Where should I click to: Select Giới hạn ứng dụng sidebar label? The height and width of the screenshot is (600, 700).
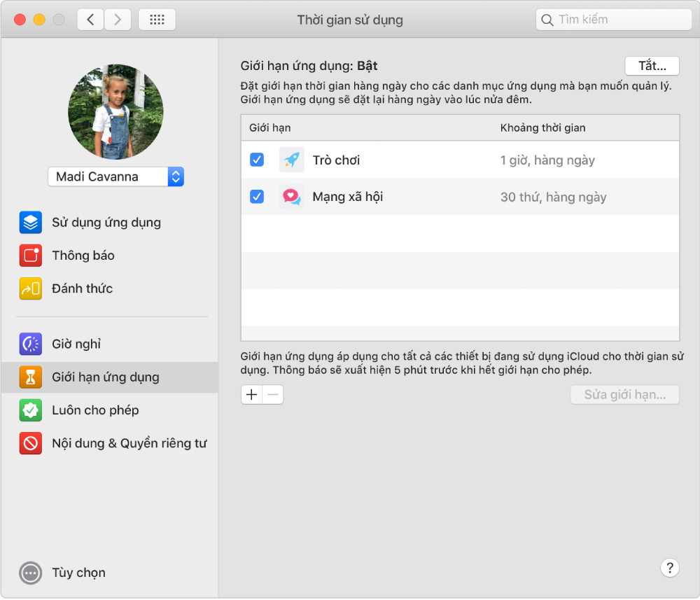pyautogui.click(x=106, y=377)
